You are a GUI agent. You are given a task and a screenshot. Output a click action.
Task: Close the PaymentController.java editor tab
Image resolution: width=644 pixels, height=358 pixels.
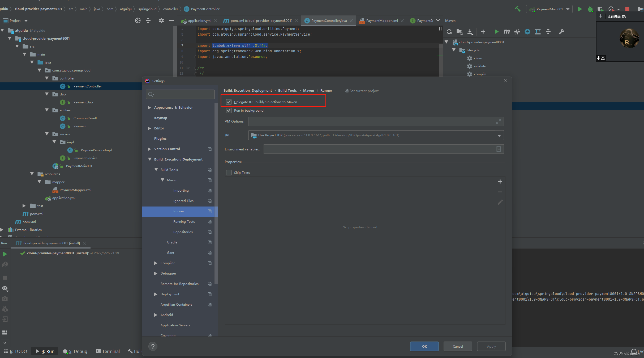click(x=351, y=20)
